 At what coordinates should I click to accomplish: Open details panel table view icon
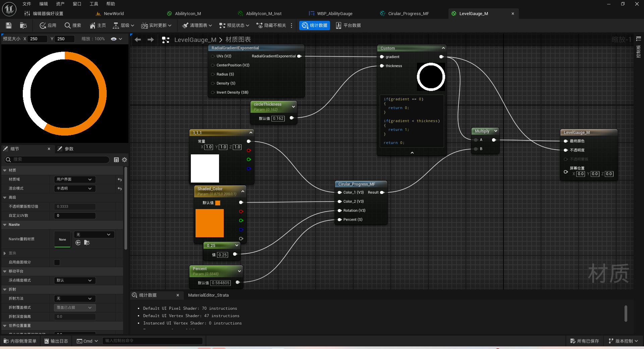pyautogui.click(x=116, y=160)
